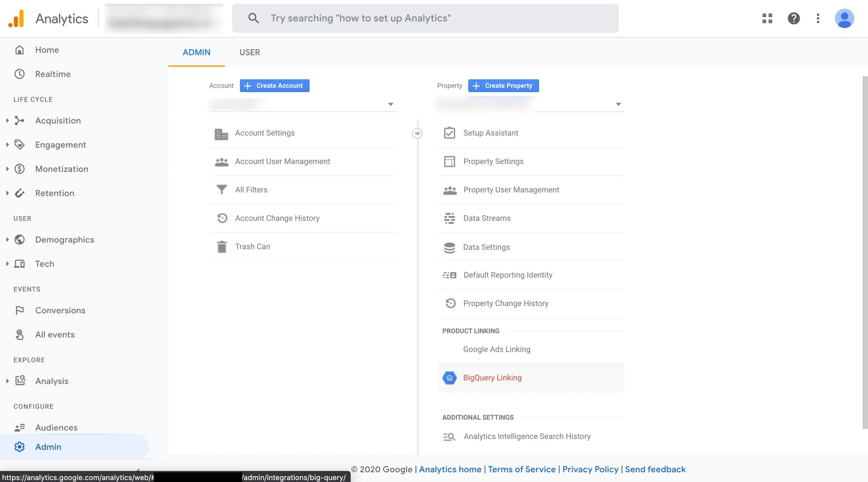Open the account profile avatar

click(x=845, y=18)
